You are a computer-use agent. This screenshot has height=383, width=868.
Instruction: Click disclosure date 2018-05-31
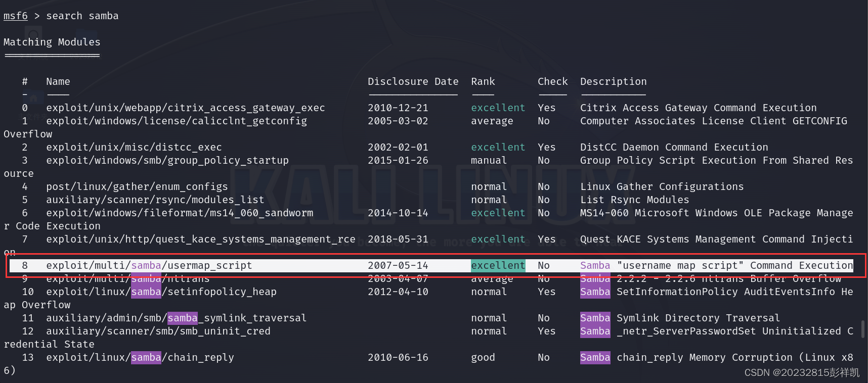398,239
